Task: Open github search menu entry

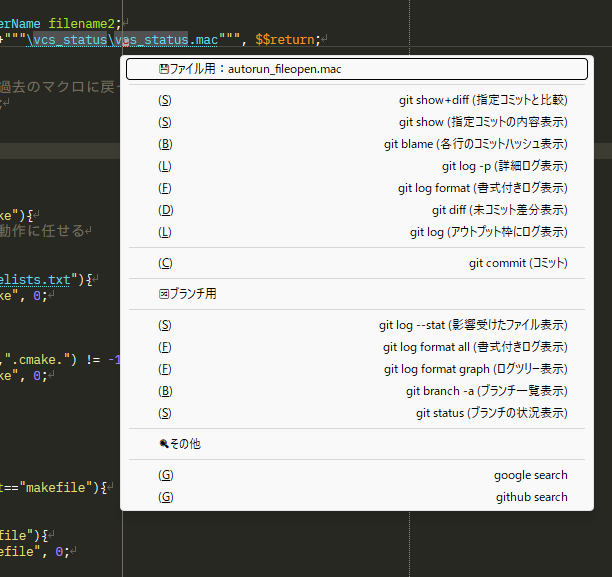Action: (x=357, y=497)
